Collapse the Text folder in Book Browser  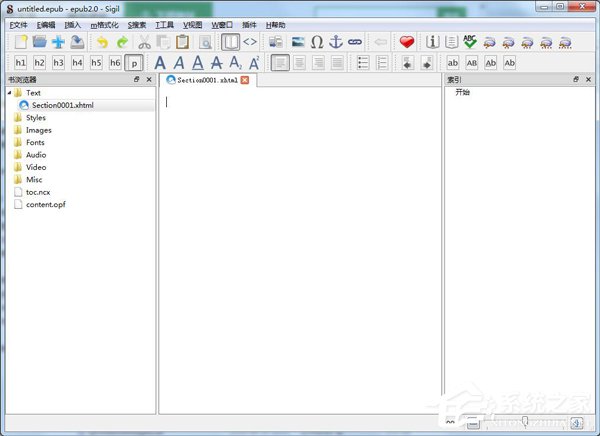point(10,93)
